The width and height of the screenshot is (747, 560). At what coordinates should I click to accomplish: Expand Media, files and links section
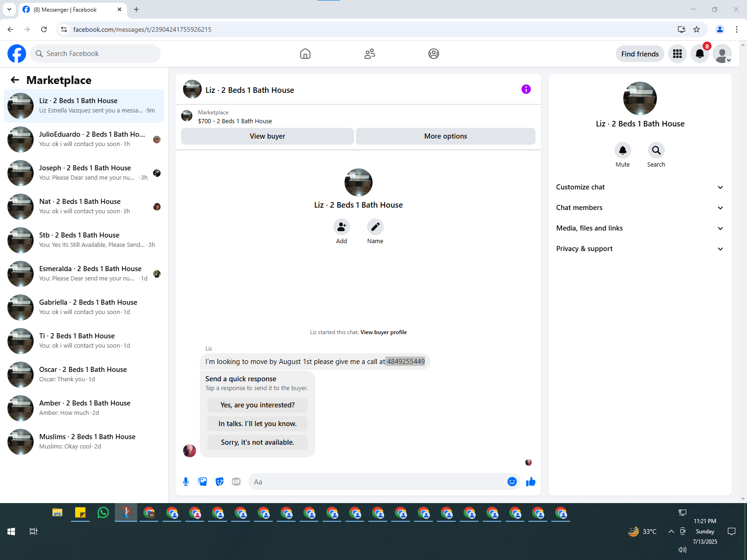pyautogui.click(x=640, y=228)
